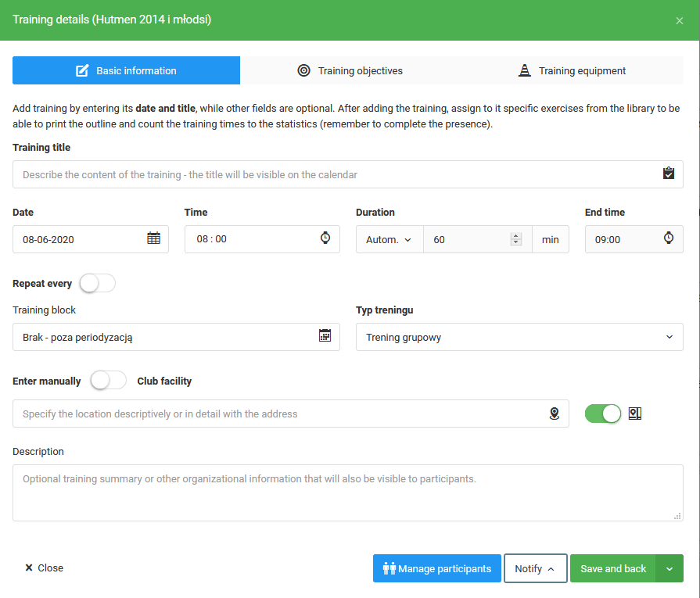Click the clock icon in Time field
This screenshot has width=700, height=598.
click(325, 238)
